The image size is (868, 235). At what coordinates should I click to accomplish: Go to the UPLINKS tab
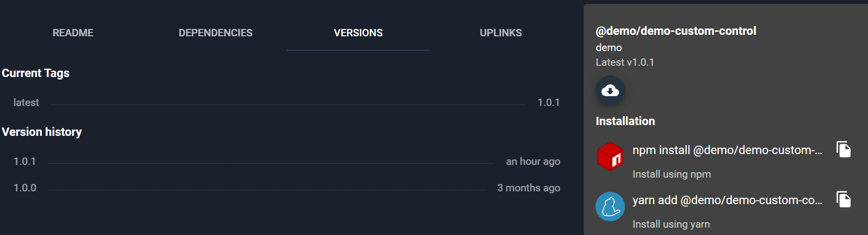pyautogui.click(x=501, y=33)
